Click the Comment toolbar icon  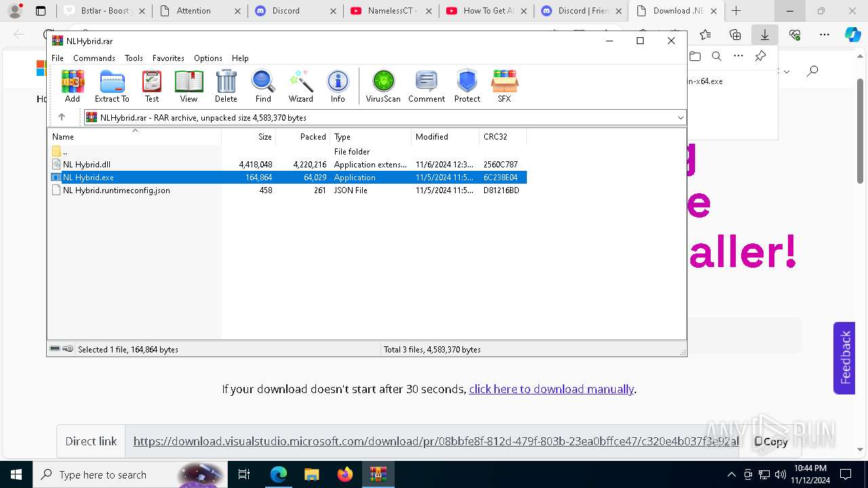click(x=427, y=86)
